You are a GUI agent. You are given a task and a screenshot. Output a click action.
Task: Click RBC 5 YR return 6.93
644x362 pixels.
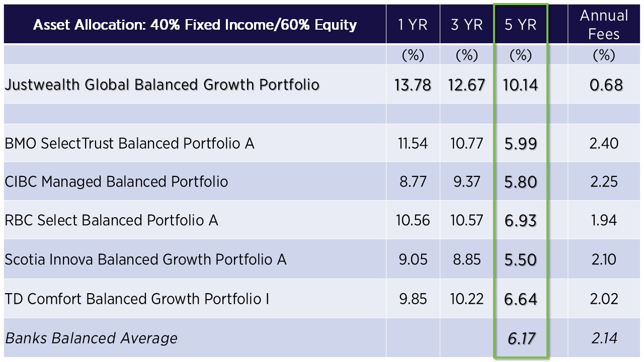tap(520, 220)
